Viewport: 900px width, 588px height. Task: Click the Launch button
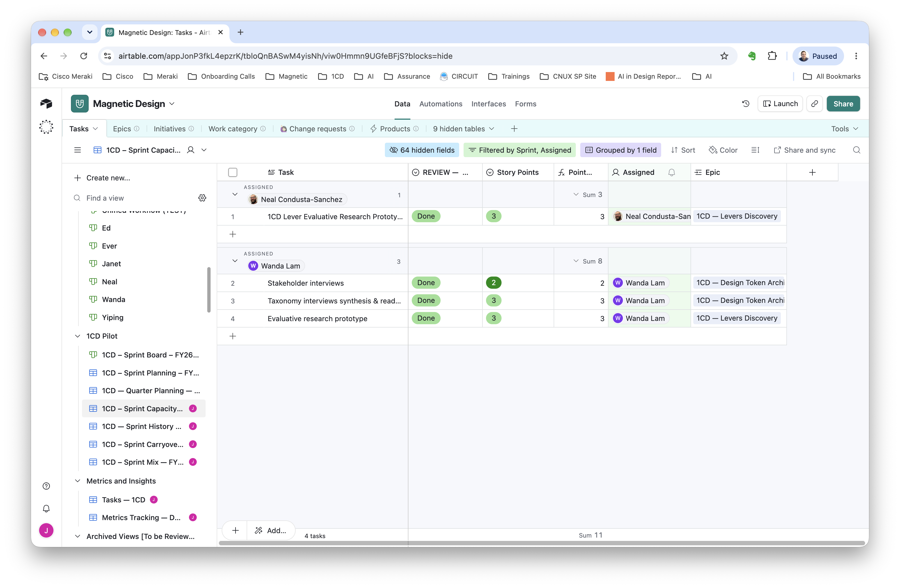(780, 104)
